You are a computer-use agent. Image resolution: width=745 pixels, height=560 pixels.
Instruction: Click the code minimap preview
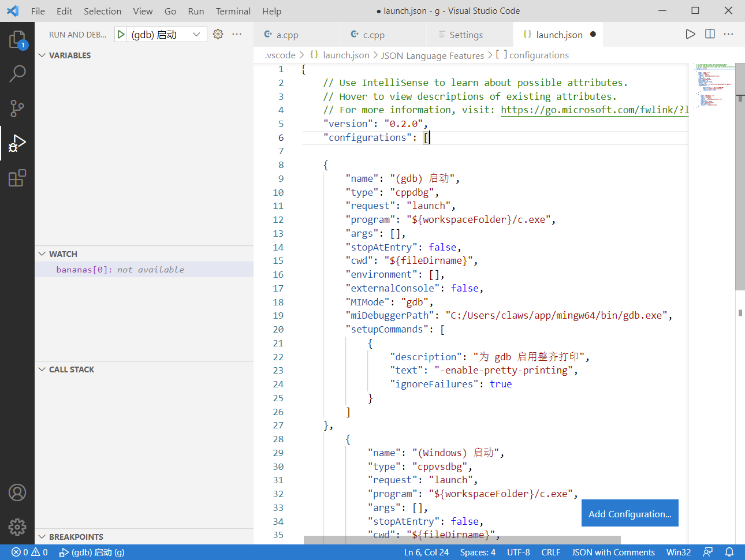[714, 85]
